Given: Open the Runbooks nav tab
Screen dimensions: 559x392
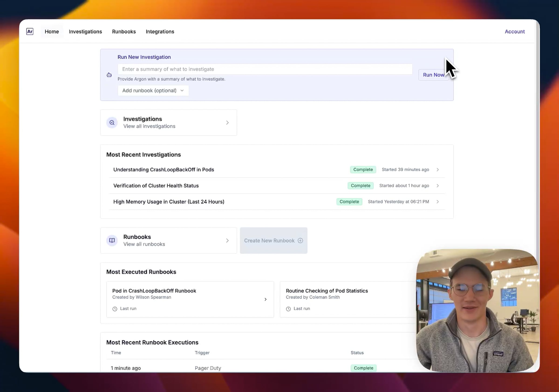Looking at the screenshot, I should (x=124, y=32).
